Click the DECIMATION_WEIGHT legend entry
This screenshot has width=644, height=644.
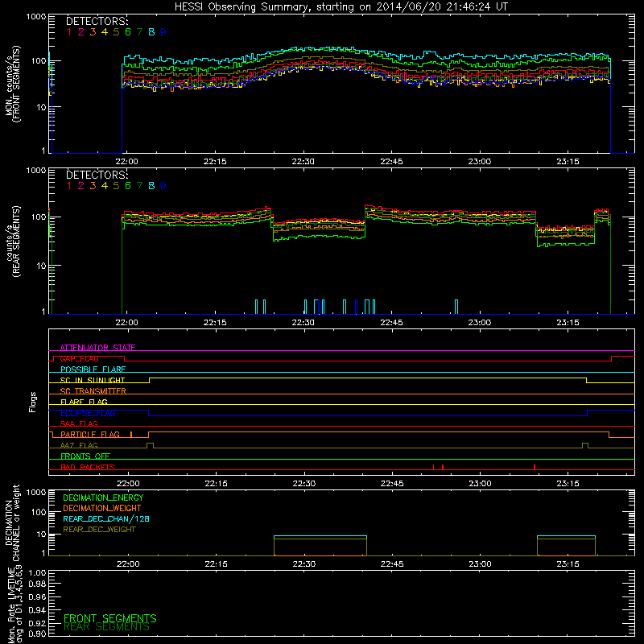(102, 508)
